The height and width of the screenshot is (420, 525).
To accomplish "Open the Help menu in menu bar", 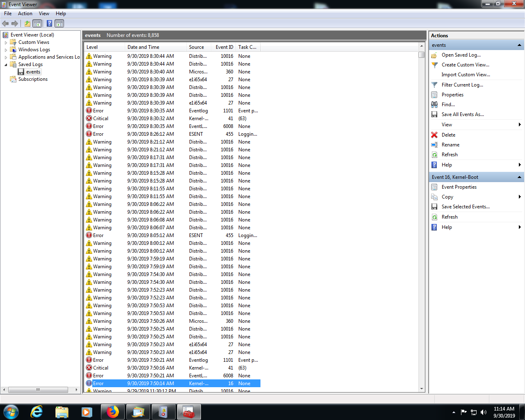I will pyautogui.click(x=61, y=14).
